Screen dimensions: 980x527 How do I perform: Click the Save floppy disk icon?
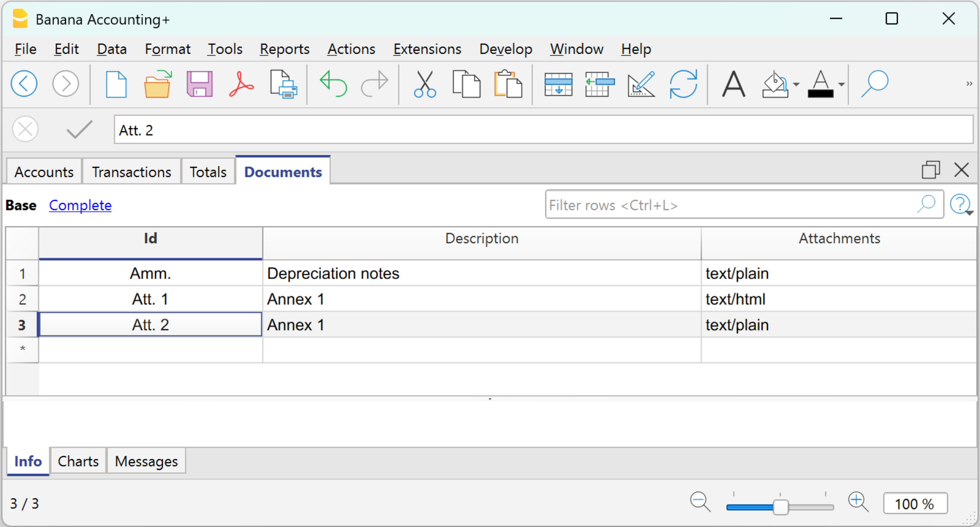point(199,84)
